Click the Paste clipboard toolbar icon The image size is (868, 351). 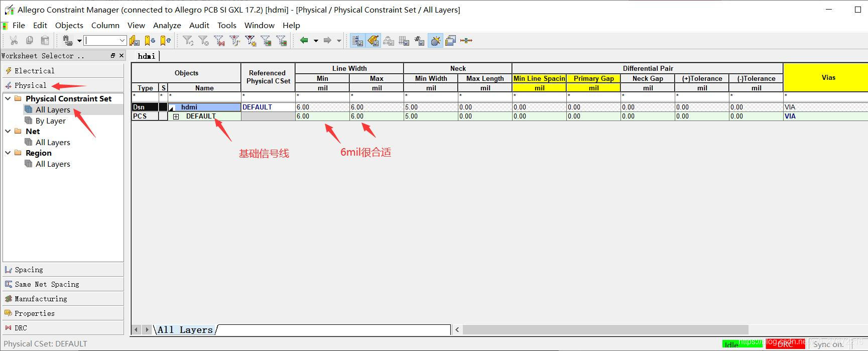point(45,41)
